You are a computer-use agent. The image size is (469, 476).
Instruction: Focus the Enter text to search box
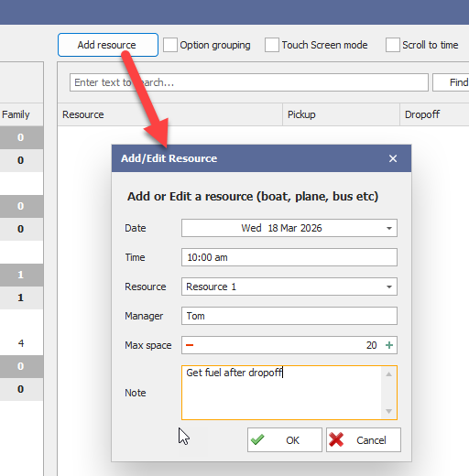[249, 82]
